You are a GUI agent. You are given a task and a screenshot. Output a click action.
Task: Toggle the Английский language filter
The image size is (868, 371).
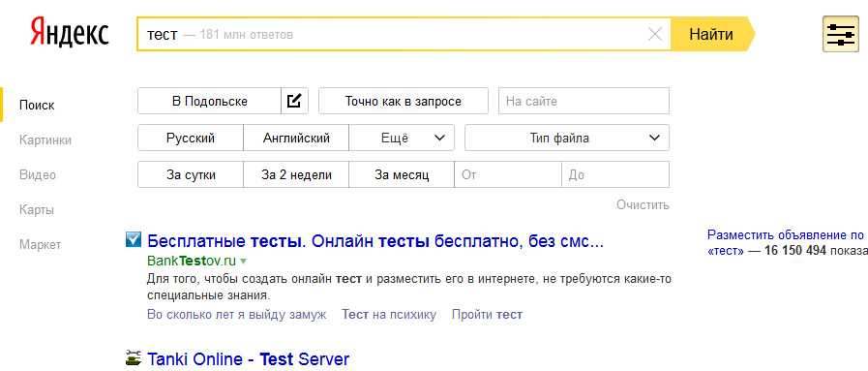point(296,138)
